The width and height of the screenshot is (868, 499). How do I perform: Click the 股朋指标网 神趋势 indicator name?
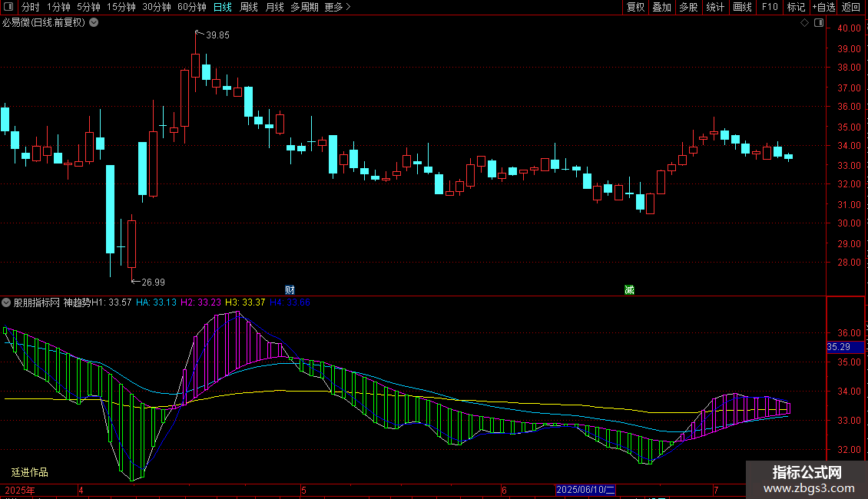pos(52,302)
